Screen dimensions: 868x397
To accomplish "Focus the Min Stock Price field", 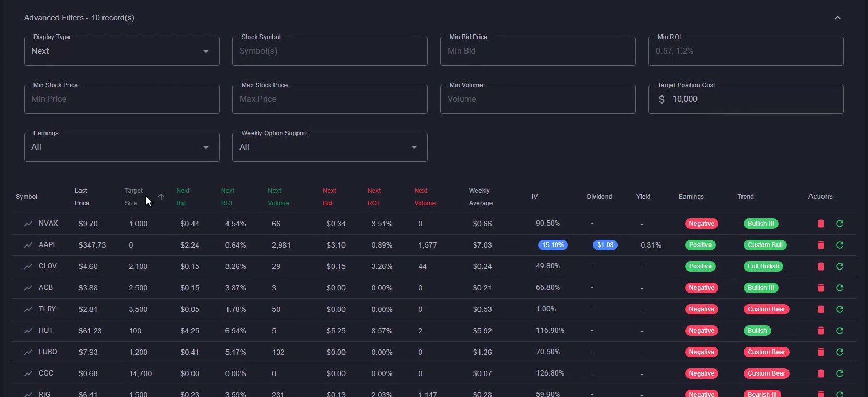I will point(122,99).
